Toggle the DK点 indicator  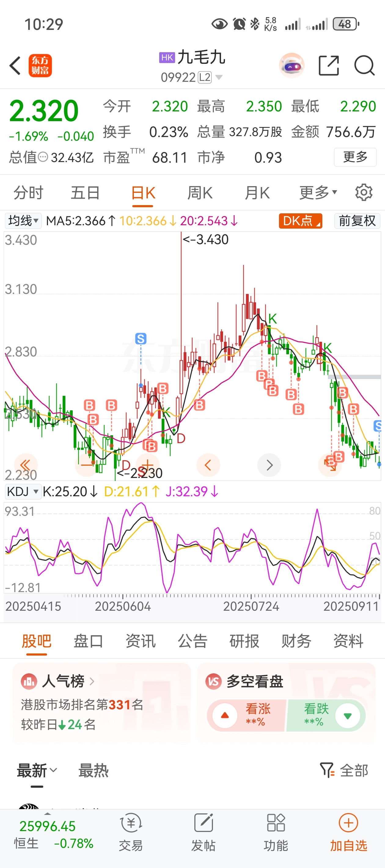point(300,221)
